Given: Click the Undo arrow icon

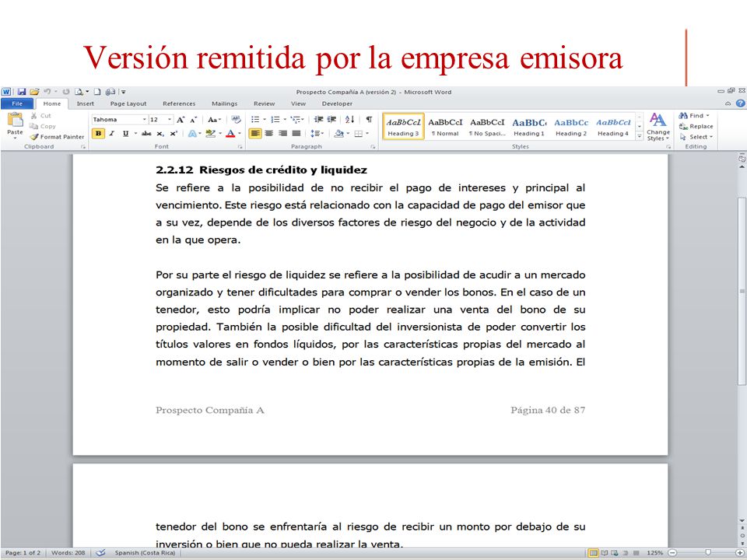Looking at the screenshot, I should coord(47,92).
